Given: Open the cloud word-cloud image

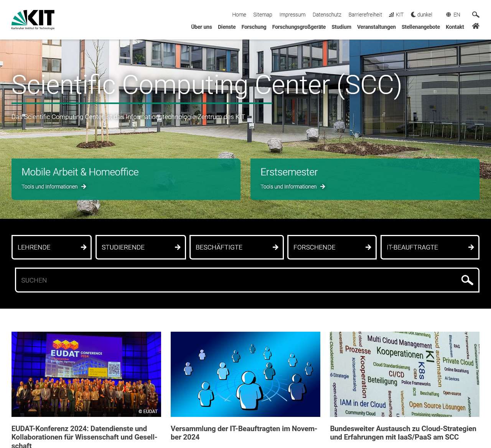Looking at the screenshot, I should point(405,374).
